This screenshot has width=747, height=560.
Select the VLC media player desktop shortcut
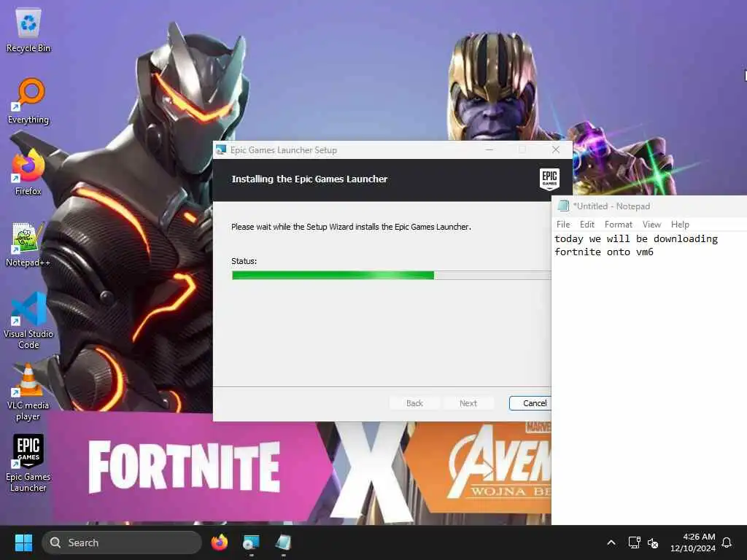pyautogui.click(x=28, y=392)
